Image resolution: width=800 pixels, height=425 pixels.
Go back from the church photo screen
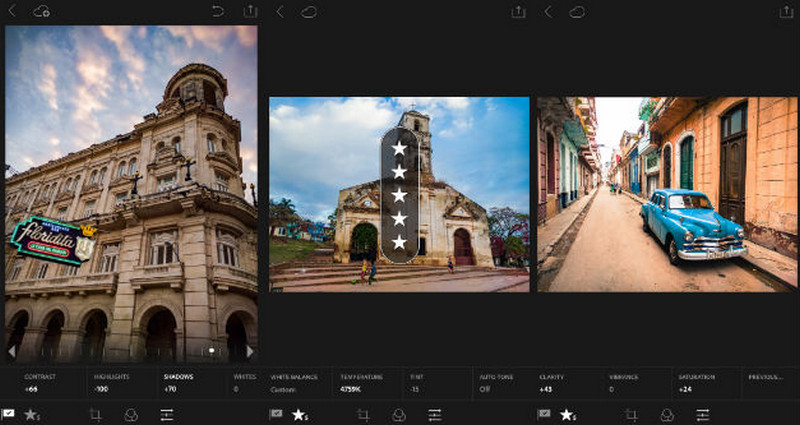(x=280, y=12)
